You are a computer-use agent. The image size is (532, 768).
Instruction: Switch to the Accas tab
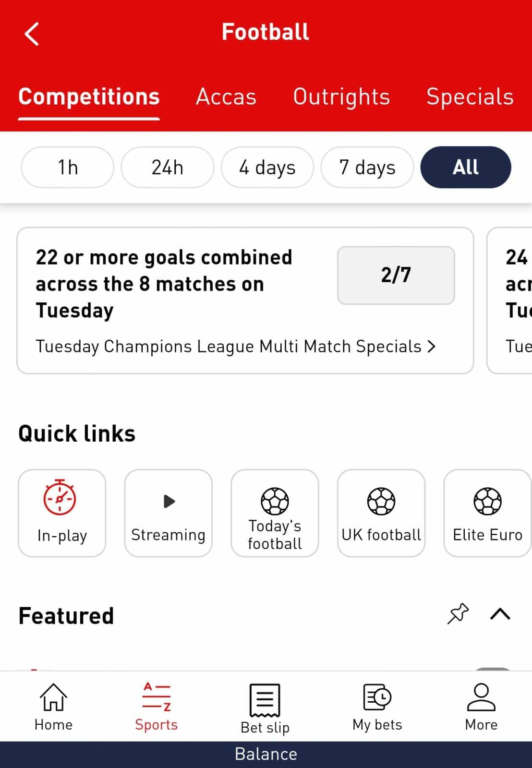click(226, 97)
